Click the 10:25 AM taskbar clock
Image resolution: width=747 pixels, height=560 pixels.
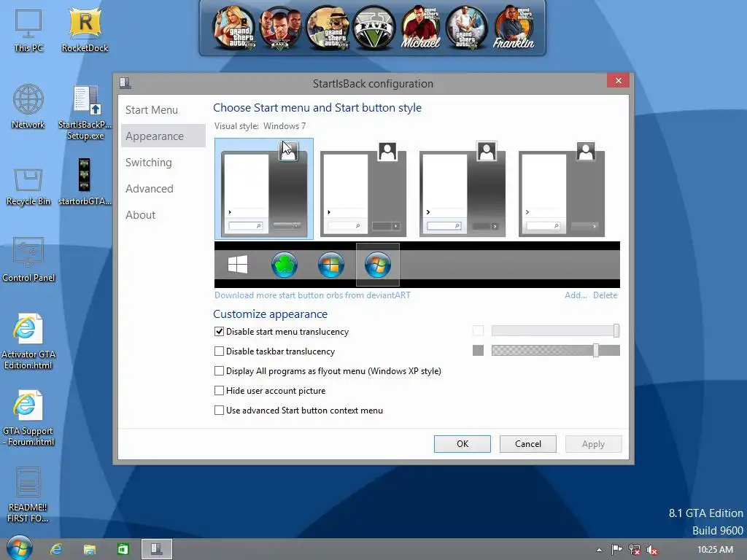(715, 550)
